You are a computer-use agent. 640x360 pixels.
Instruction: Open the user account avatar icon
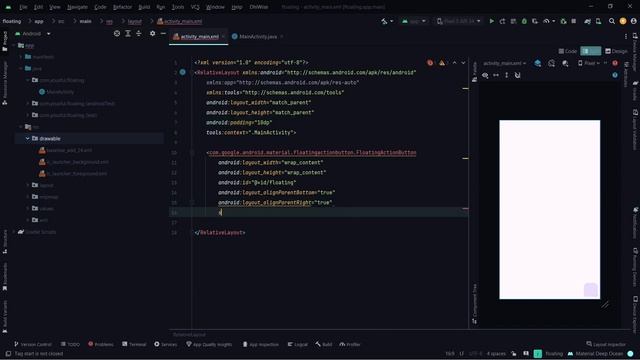[x=633, y=21]
